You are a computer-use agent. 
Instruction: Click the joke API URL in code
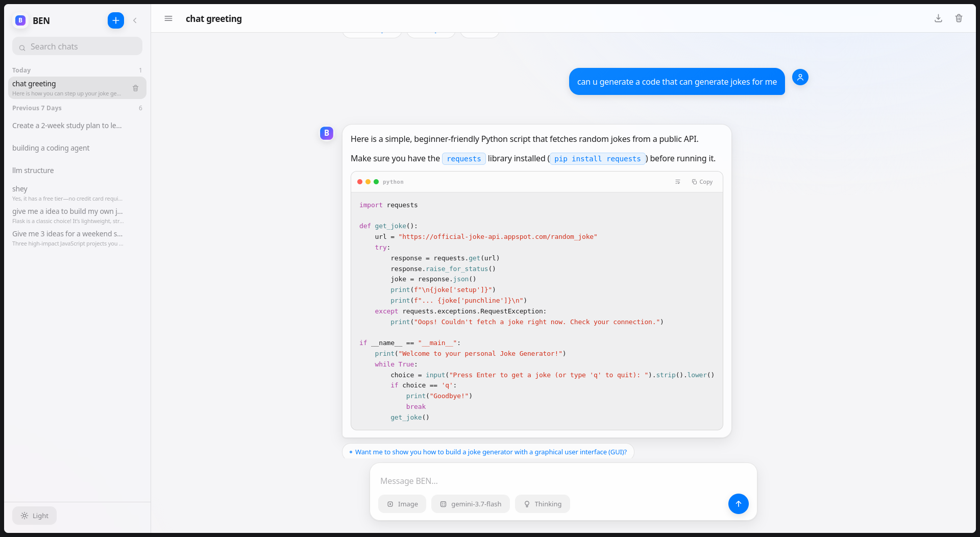coord(498,237)
